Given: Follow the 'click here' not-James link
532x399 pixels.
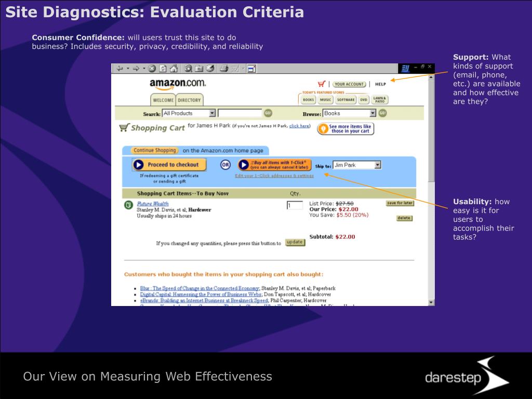Looking at the screenshot, I should [x=299, y=126].
